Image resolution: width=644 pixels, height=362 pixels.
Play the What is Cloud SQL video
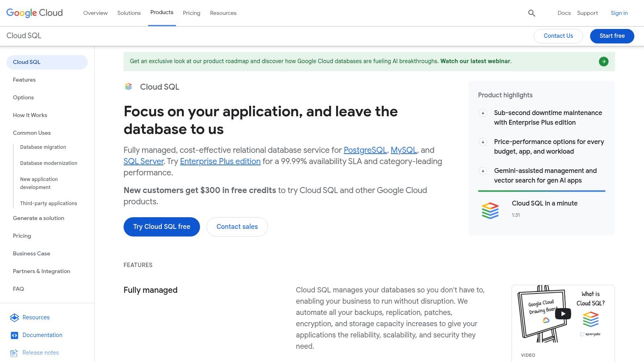(563, 314)
